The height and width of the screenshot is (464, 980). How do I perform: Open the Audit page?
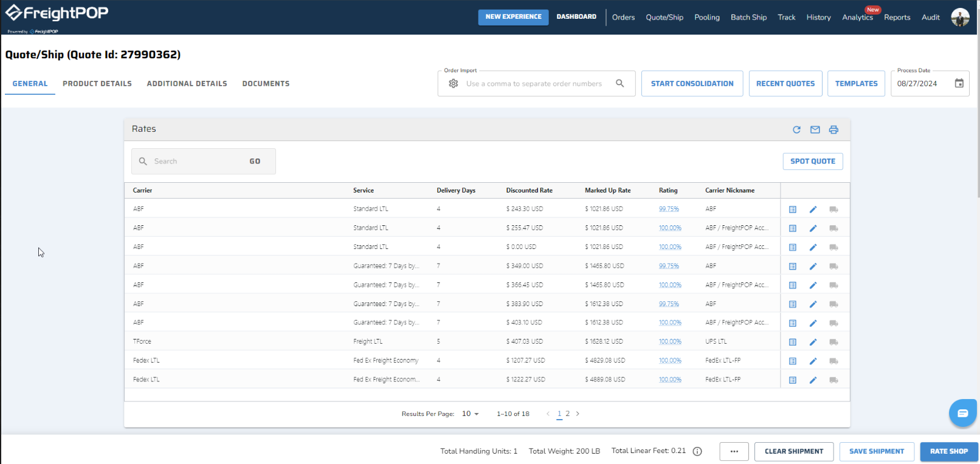[x=931, y=17]
